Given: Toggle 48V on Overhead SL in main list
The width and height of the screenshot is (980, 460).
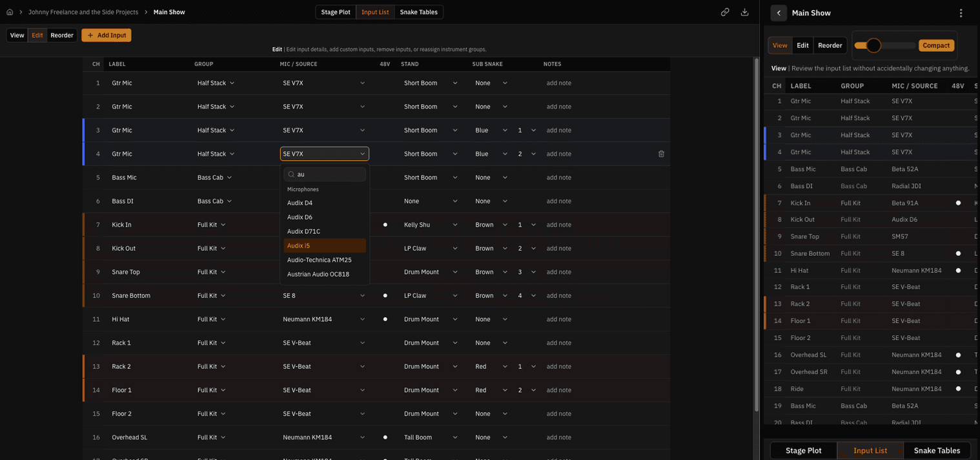Looking at the screenshot, I should pos(385,437).
